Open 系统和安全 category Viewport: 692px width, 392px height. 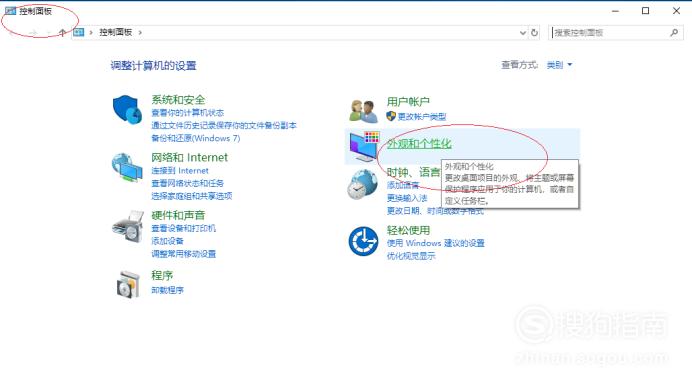(178, 100)
